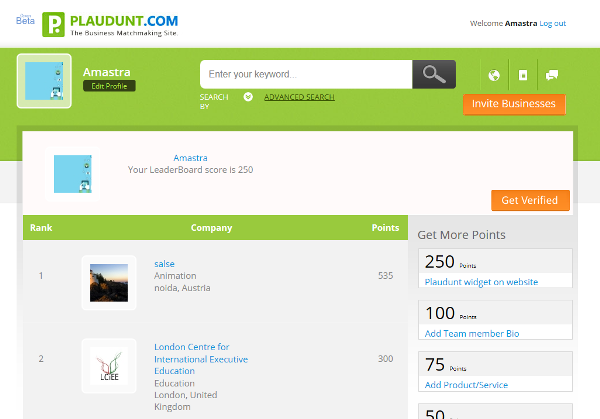The height and width of the screenshot is (419, 600).
Task: Click Amastra avatar in leaderboard score card
Action: tap(73, 174)
